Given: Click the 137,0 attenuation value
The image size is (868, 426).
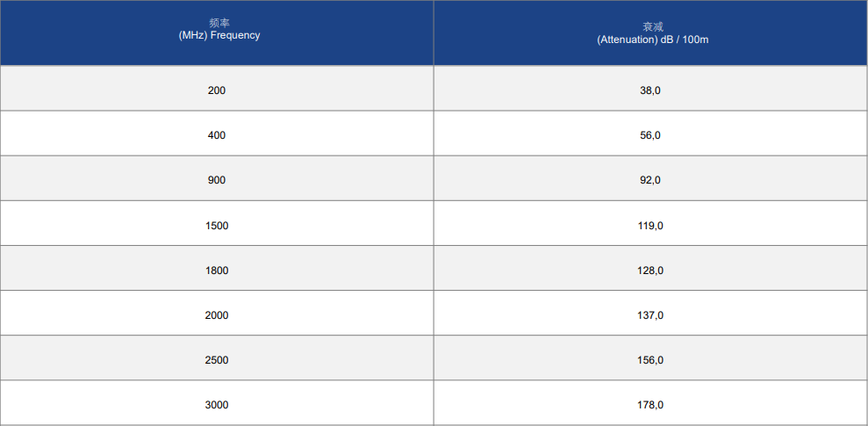Looking at the screenshot, I should point(650,315).
